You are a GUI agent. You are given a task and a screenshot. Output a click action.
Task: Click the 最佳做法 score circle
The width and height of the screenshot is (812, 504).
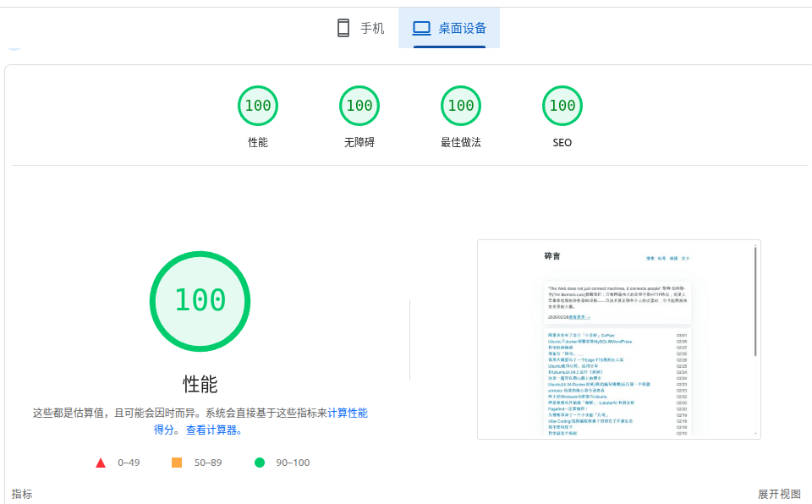pyautogui.click(x=461, y=105)
